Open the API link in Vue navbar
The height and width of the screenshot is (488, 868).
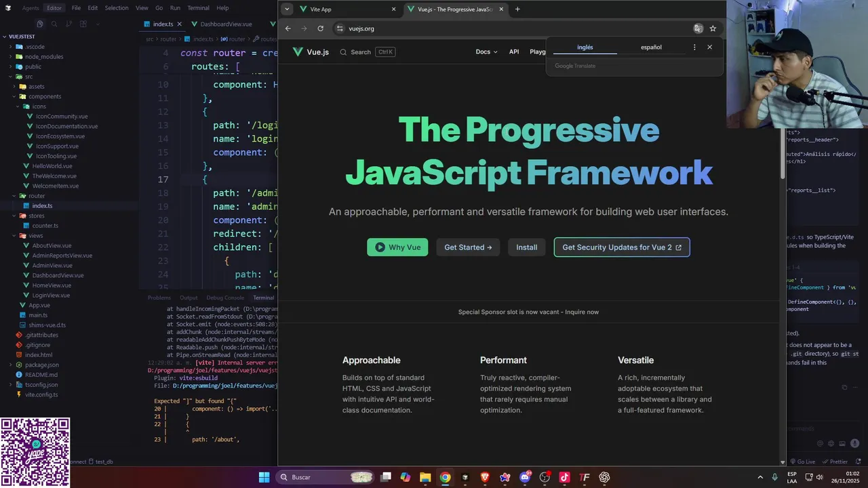[514, 52]
